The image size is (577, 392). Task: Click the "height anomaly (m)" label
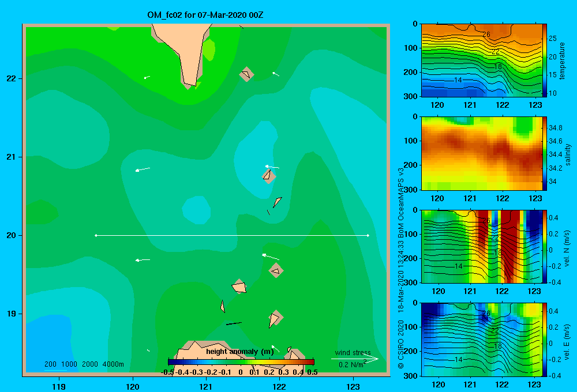pos(240,352)
